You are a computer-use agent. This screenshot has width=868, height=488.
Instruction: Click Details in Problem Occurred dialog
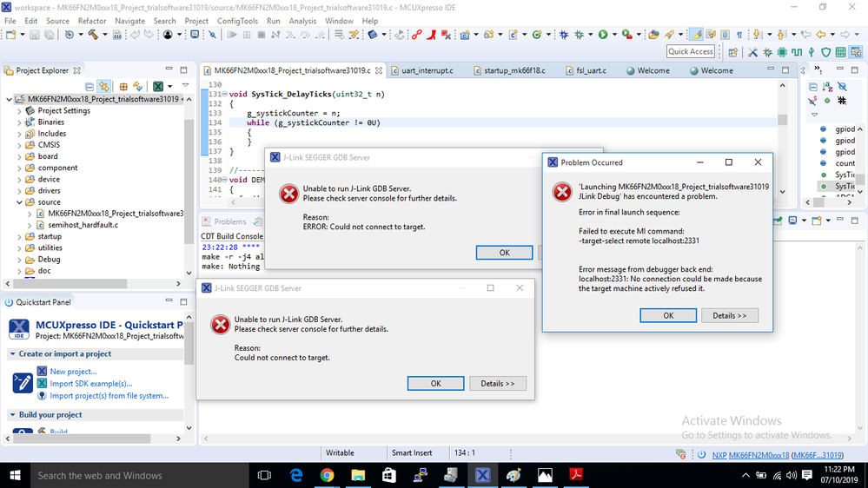[x=730, y=315]
